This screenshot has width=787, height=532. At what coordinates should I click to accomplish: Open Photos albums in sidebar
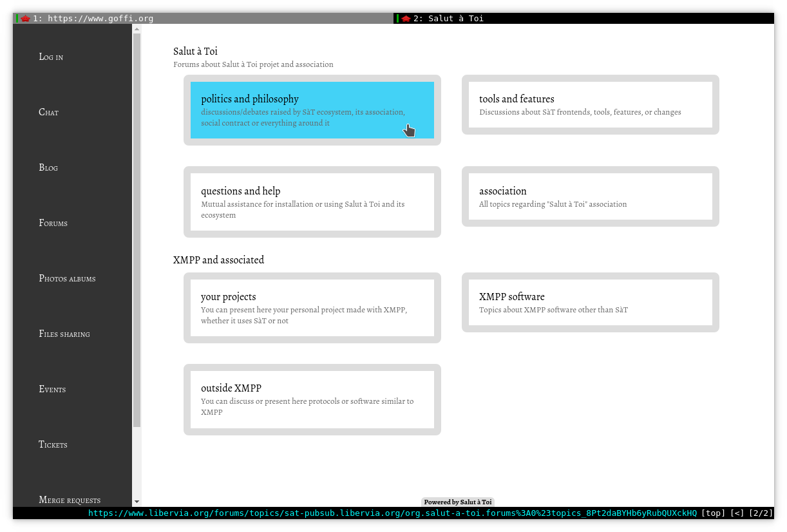67,278
